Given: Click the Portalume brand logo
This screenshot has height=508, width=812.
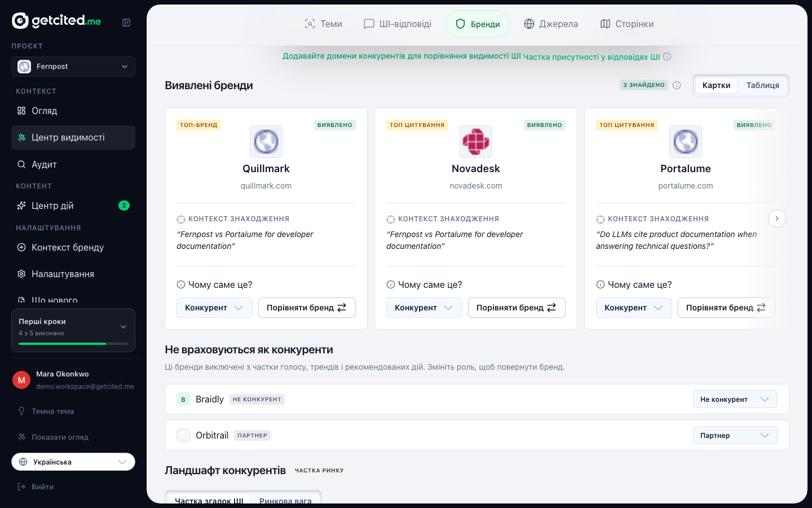Looking at the screenshot, I should 686,142.
